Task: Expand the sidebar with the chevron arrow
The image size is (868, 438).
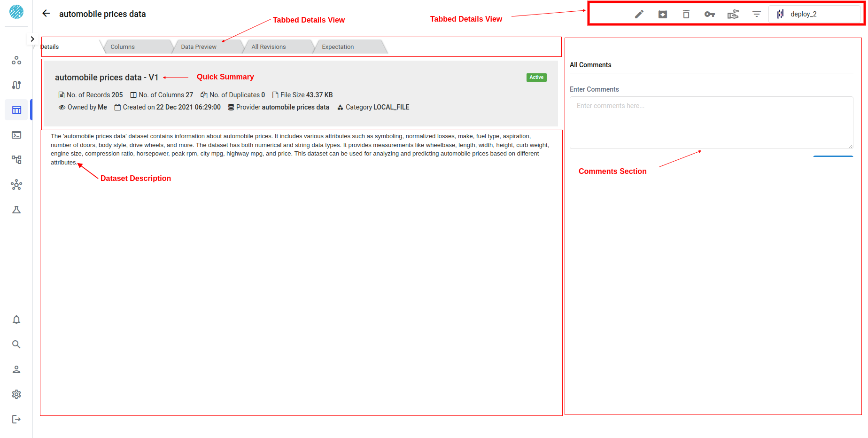Action: pyautogui.click(x=32, y=39)
